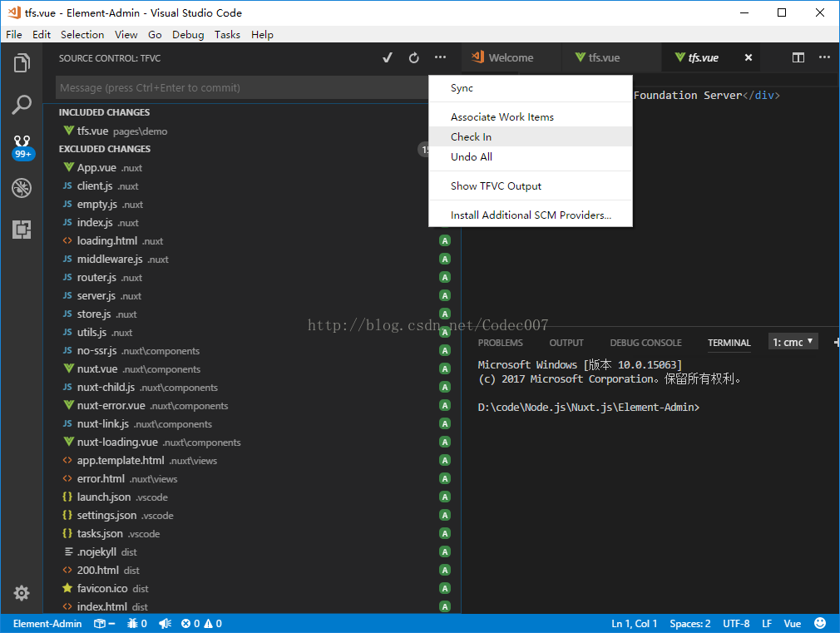Open the Help menu

point(262,34)
